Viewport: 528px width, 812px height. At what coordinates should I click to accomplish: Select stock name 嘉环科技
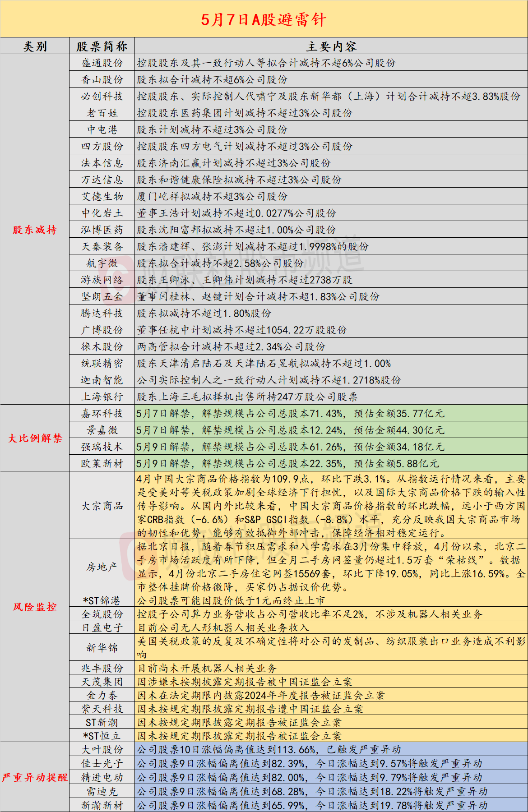tap(102, 414)
